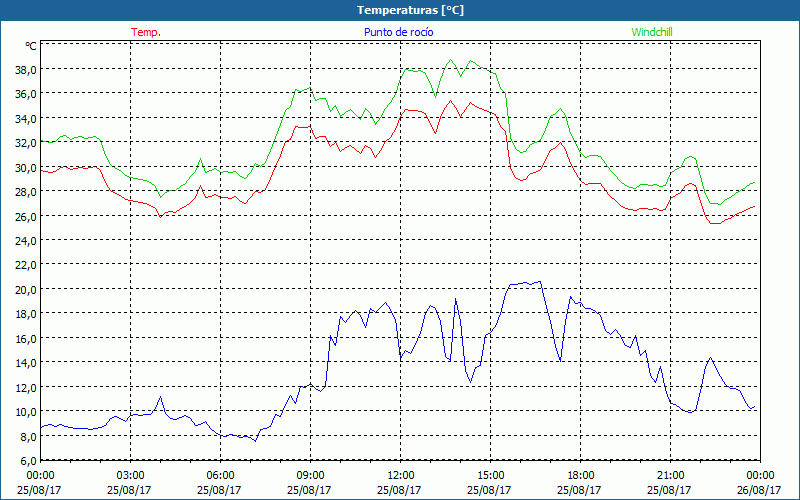Click the 6,0 y-axis value
Viewport: 800px width, 500px height.
pos(28,461)
